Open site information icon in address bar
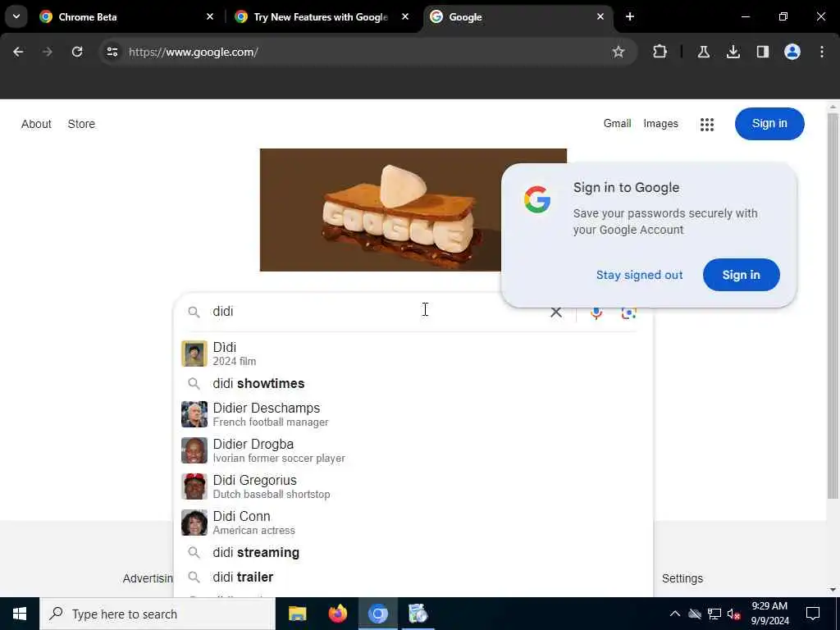This screenshot has height=630, width=840. click(x=112, y=52)
